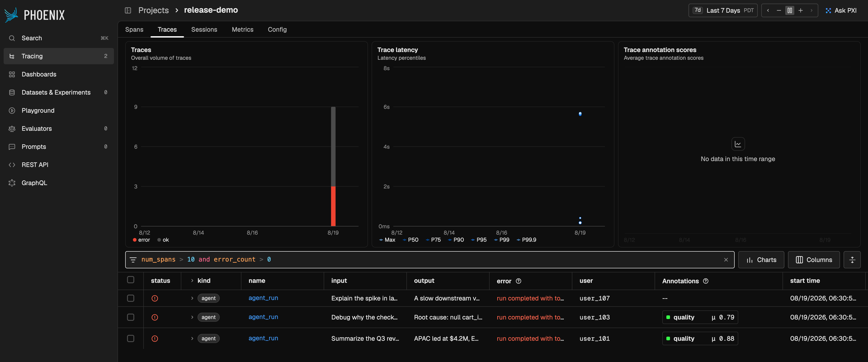Open the first agent_run trace link
This screenshot has height=362, width=868.
[x=263, y=298]
